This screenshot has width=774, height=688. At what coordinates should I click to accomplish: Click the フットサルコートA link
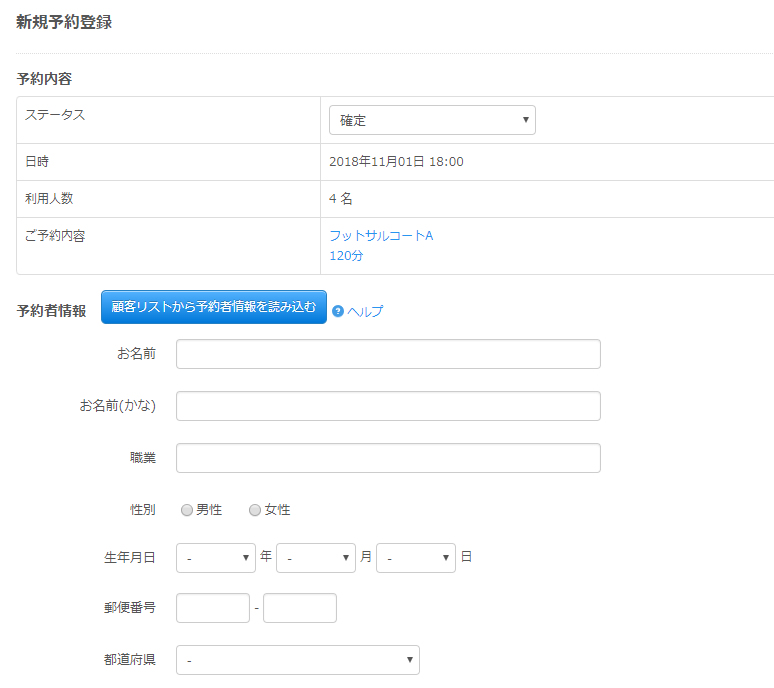point(381,236)
